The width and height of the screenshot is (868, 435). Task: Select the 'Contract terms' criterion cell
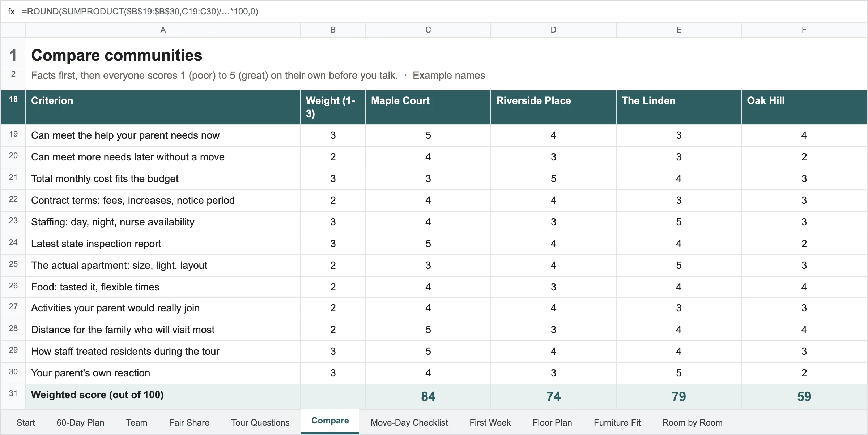click(x=163, y=201)
